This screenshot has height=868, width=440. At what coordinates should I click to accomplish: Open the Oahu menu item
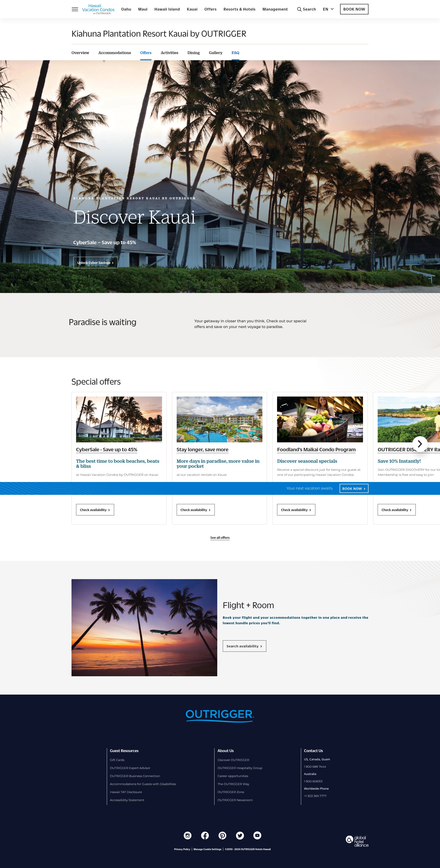tap(126, 9)
